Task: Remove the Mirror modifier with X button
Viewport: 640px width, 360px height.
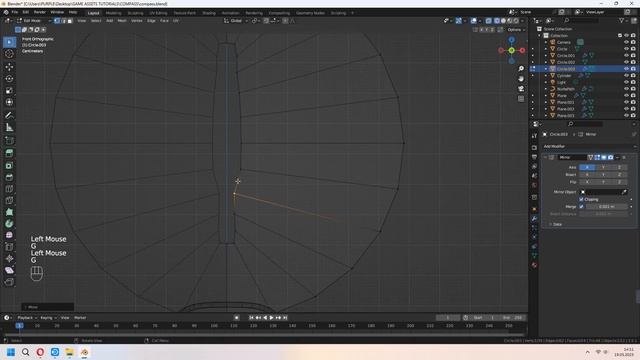Action: pyautogui.click(x=624, y=157)
